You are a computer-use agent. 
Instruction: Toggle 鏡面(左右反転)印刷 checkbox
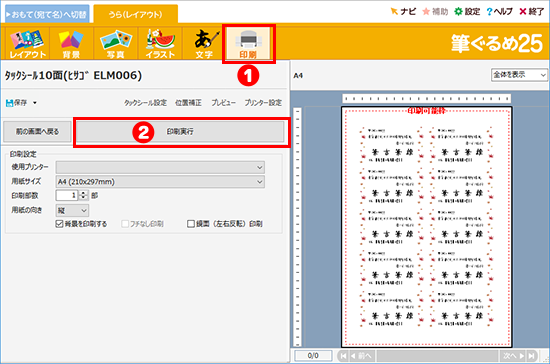coord(191,224)
